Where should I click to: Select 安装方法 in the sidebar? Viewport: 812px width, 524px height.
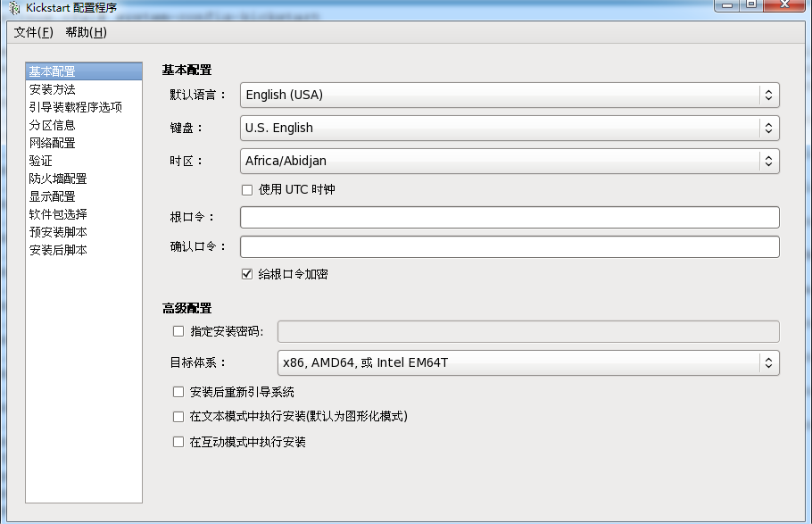(84, 89)
